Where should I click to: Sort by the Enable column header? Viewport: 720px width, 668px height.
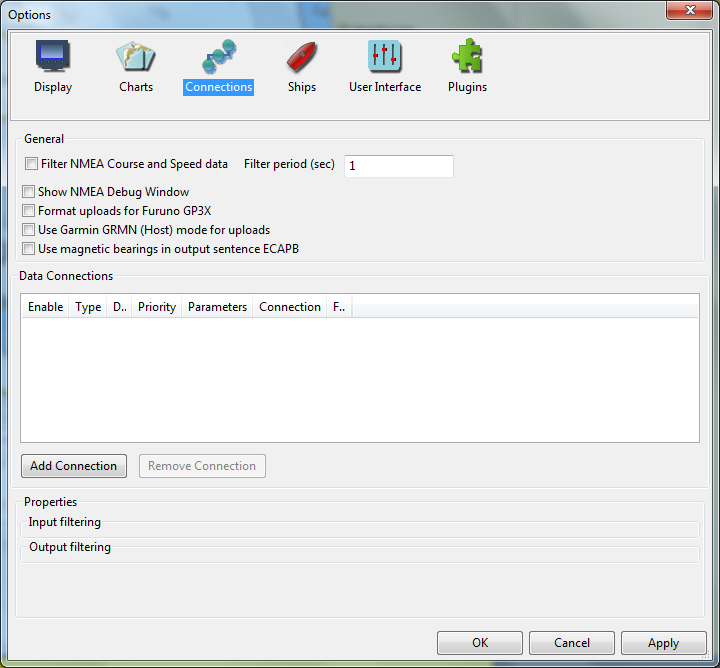pos(45,307)
